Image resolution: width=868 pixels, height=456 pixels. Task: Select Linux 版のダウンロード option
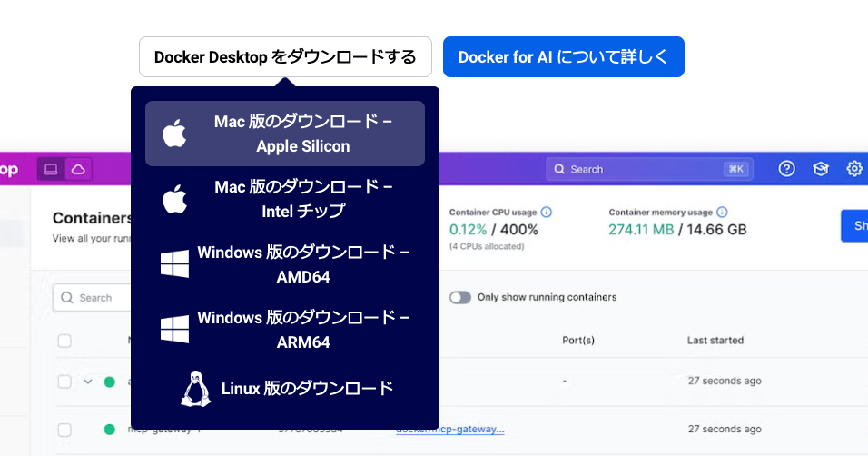tap(285, 389)
